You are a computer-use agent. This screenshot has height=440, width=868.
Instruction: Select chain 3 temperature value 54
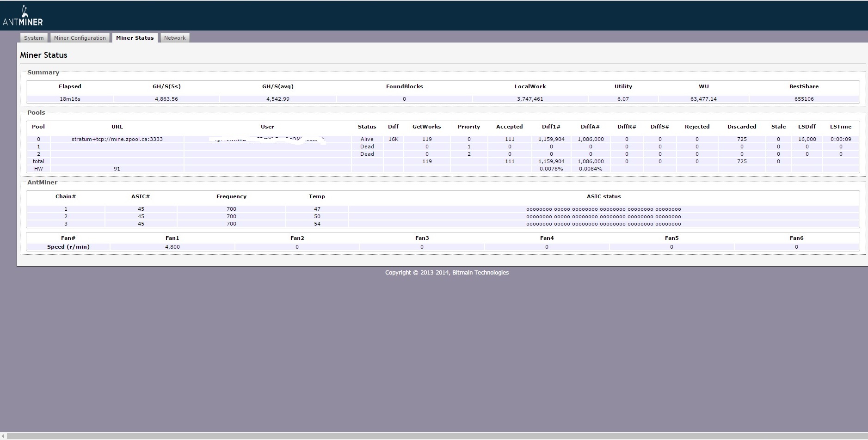317,224
